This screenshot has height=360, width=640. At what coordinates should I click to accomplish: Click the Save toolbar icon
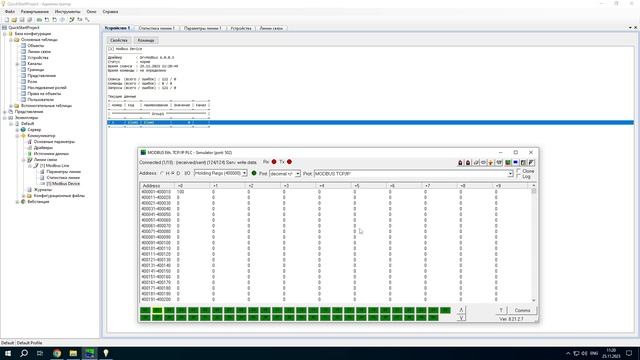pyautogui.click(x=22, y=20)
